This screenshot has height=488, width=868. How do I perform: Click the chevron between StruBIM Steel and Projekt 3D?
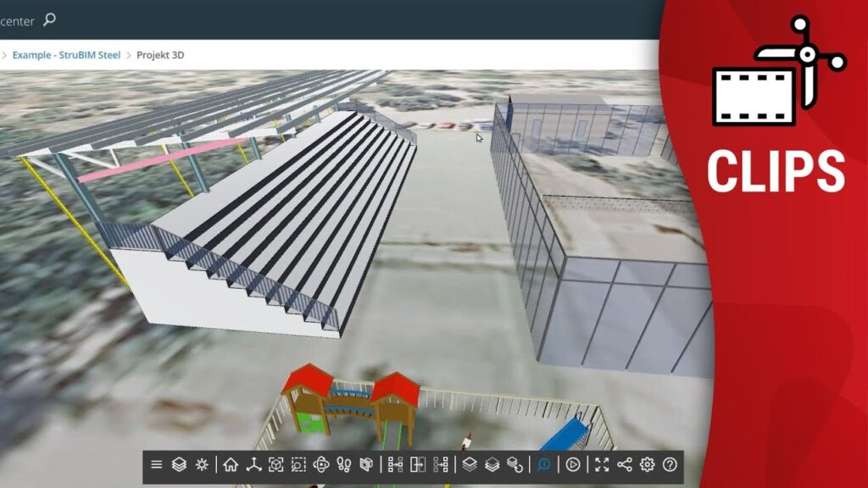click(x=129, y=55)
